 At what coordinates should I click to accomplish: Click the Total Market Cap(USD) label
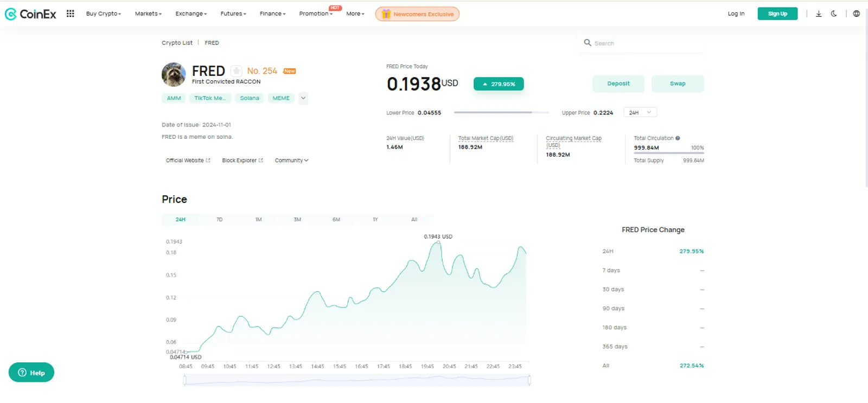pyautogui.click(x=486, y=138)
